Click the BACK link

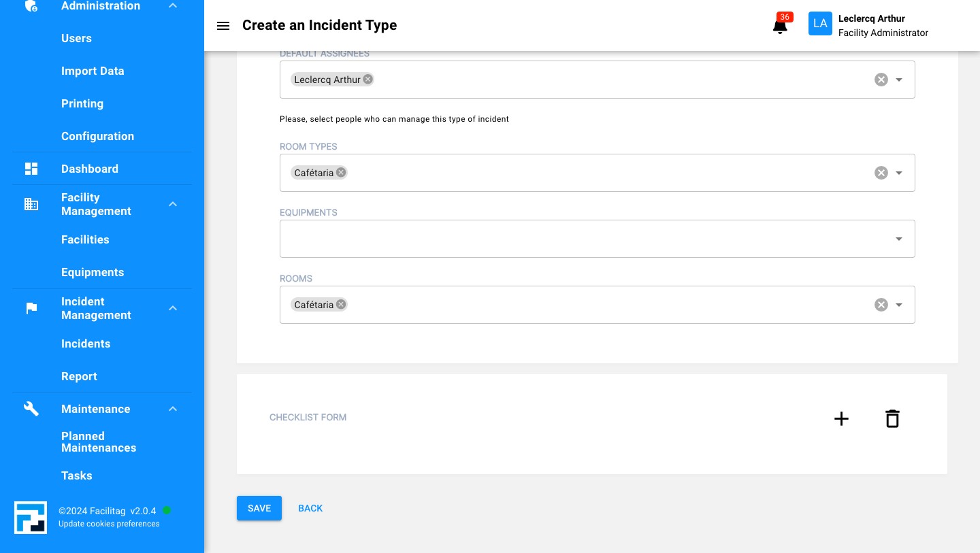(x=310, y=508)
